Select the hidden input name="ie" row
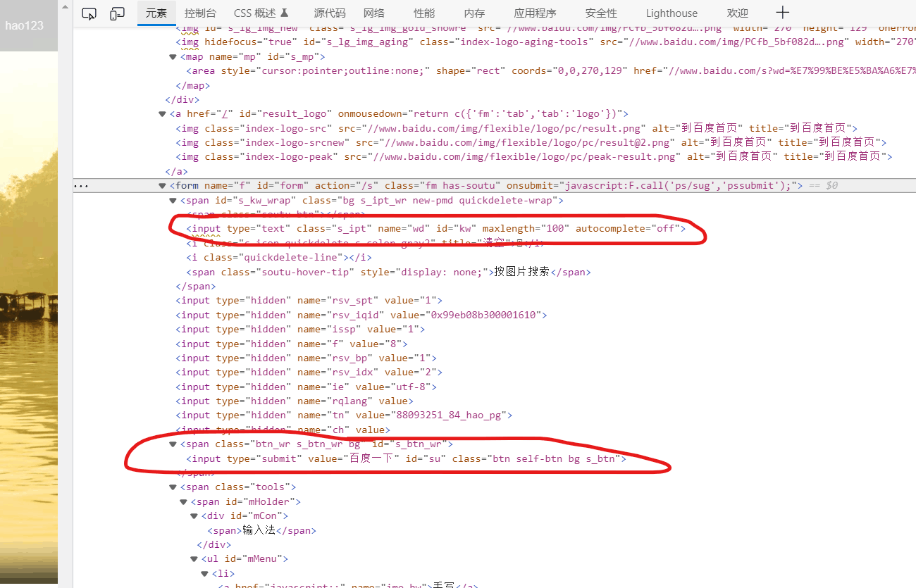916x588 pixels. click(306, 387)
